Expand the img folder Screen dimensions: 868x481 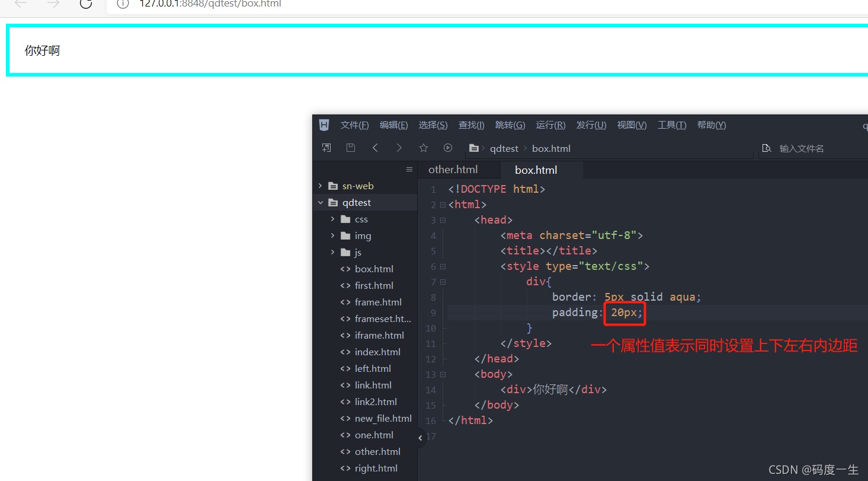[x=333, y=235]
